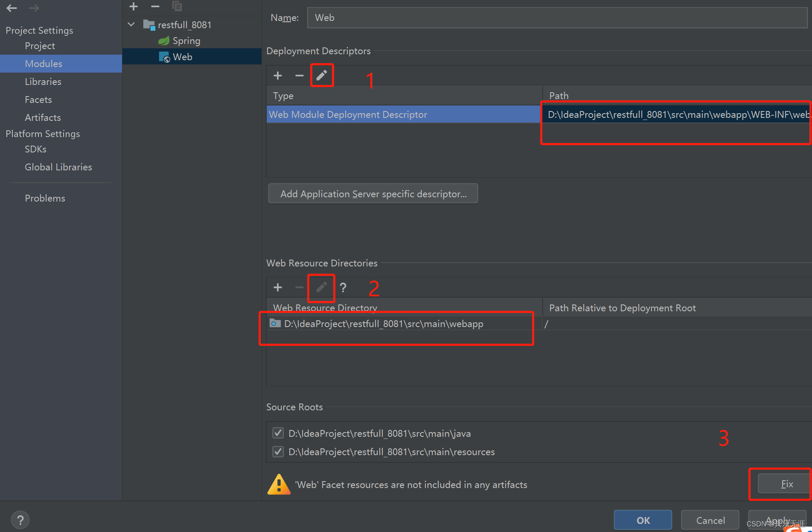Toggle the src\main\java source root checkbox
Image resolution: width=812 pixels, height=532 pixels.
tap(278, 433)
